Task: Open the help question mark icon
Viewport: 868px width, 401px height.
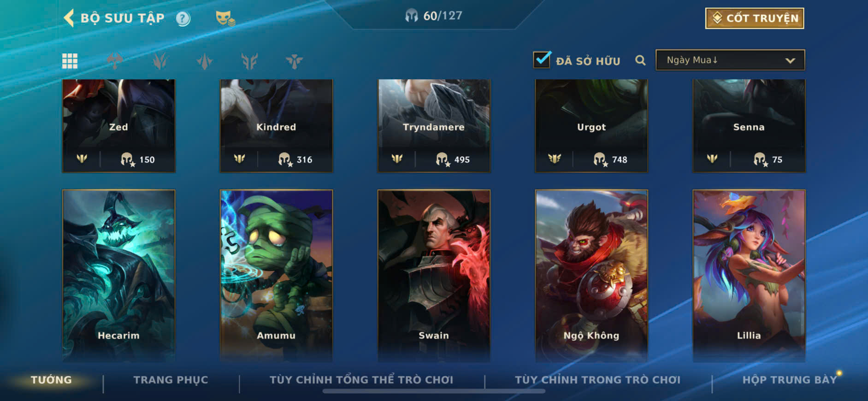Action: point(183,18)
